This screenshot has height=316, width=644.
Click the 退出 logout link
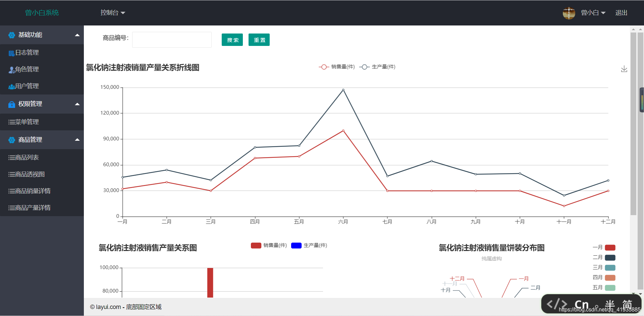(x=621, y=13)
